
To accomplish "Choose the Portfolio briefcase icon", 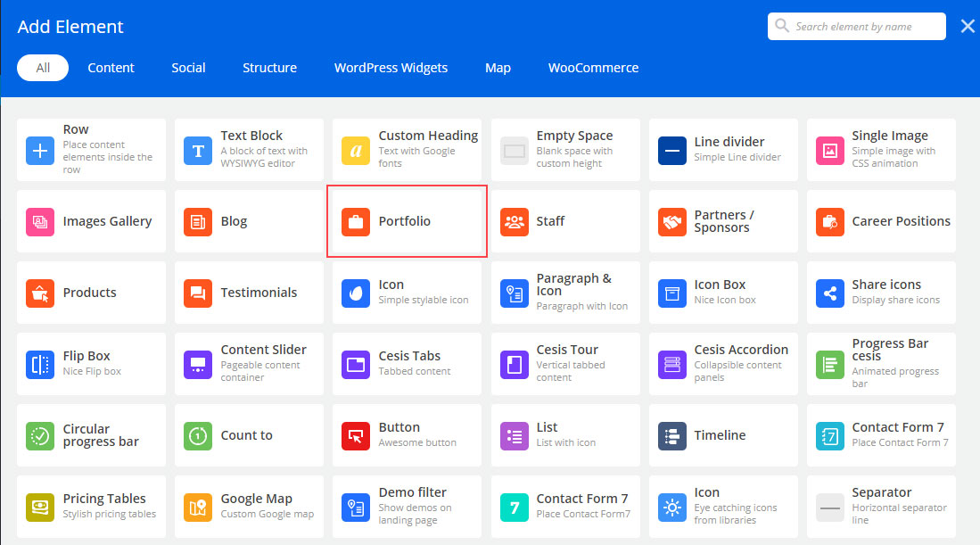I will click(356, 222).
